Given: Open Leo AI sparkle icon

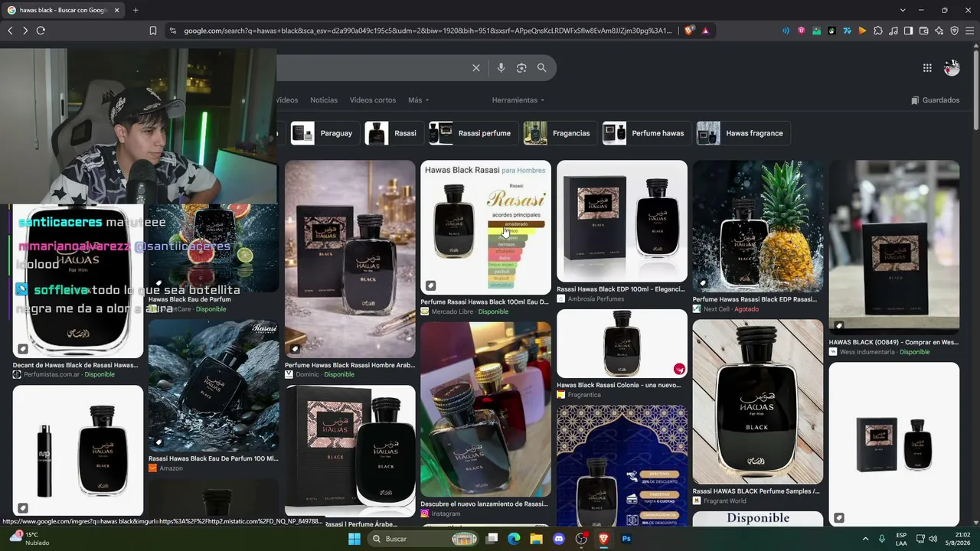Looking at the screenshot, I should click(939, 31).
